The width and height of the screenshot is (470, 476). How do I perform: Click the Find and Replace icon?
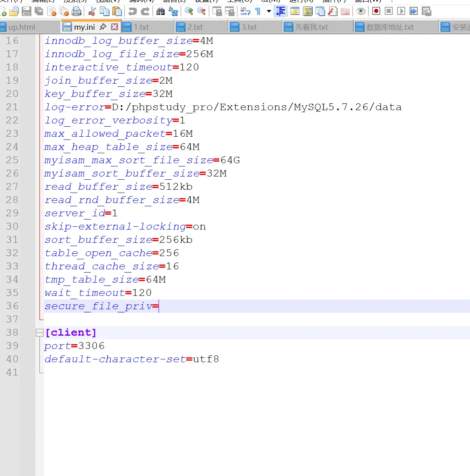[x=173, y=11]
